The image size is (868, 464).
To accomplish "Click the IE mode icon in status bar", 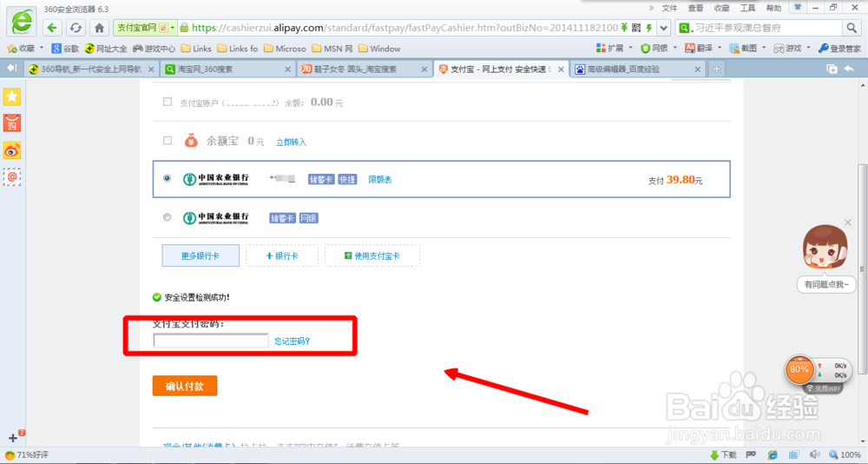I will (773, 455).
